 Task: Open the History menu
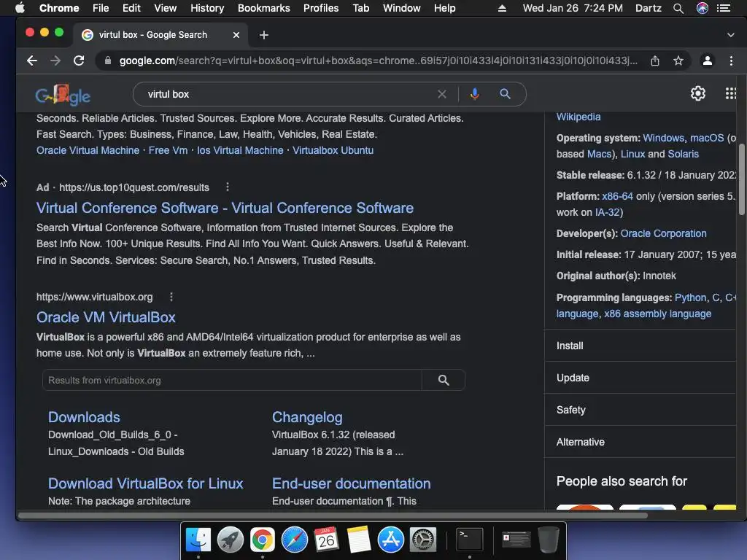pos(207,8)
